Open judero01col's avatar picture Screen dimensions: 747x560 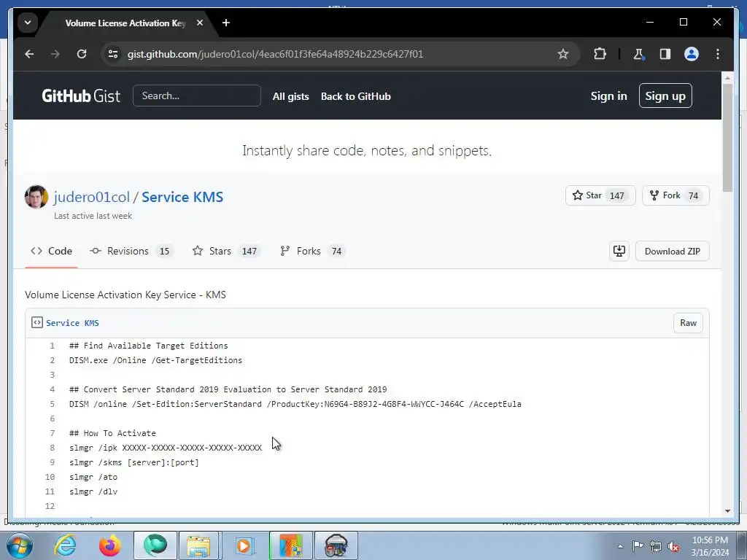click(36, 197)
